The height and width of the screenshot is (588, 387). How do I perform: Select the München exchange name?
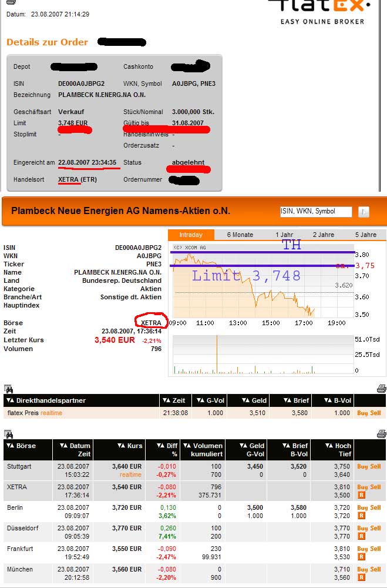(20, 570)
